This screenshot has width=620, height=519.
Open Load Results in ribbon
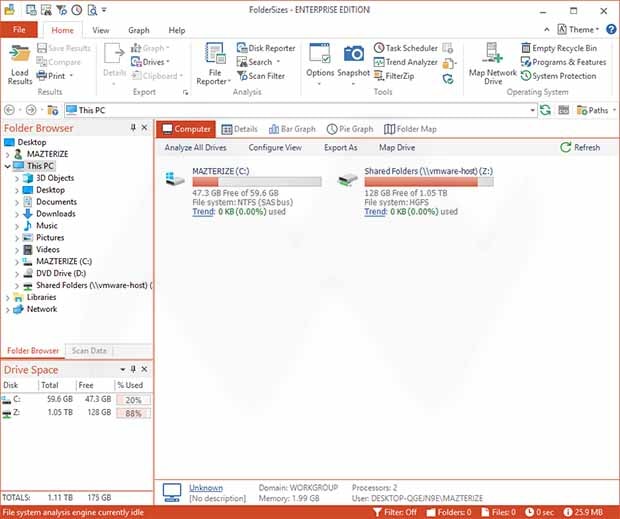(x=20, y=65)
